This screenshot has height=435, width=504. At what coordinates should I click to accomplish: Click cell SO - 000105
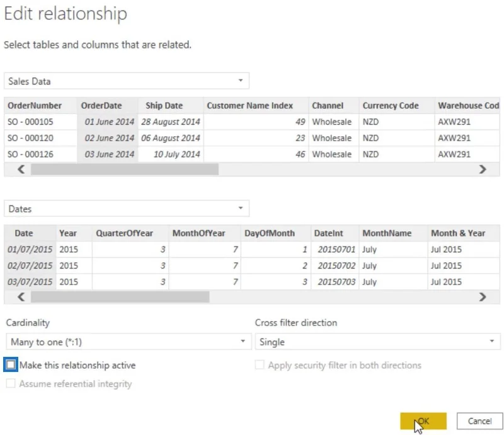[x=40, y=122]
